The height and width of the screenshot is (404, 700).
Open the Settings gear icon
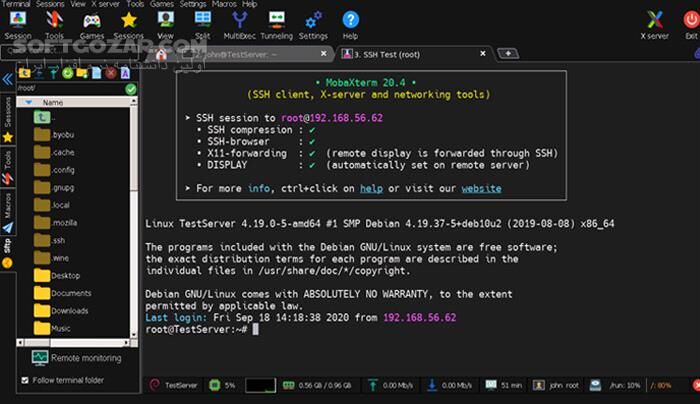click(x=313, y=22)
